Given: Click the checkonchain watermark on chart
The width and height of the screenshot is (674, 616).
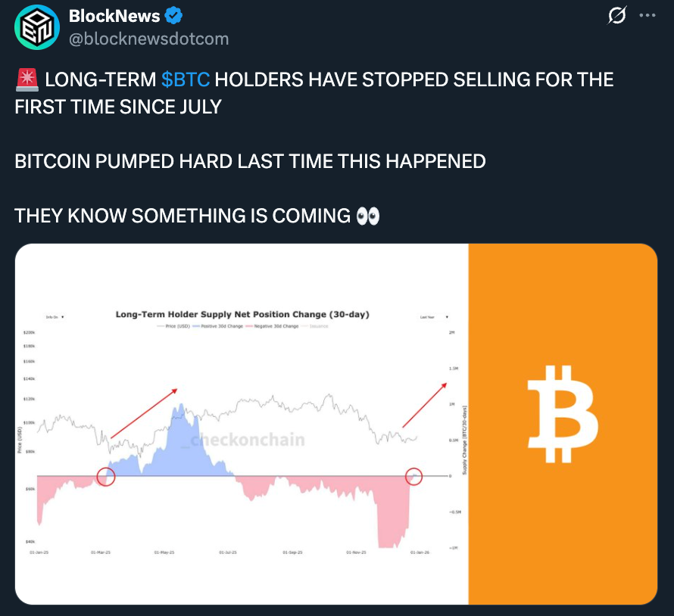Looking at the screenshot, I should point(248,440).
